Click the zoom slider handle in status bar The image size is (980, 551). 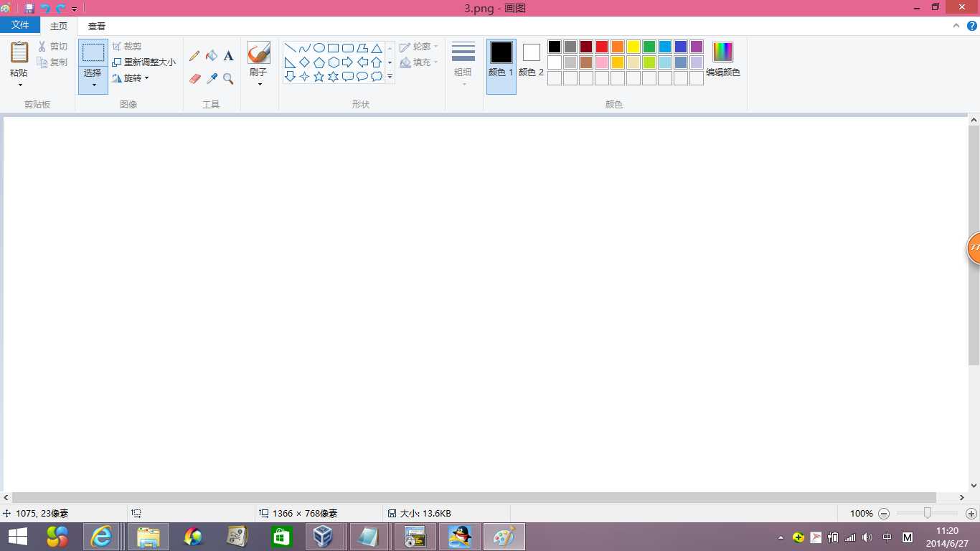point(927,513)
